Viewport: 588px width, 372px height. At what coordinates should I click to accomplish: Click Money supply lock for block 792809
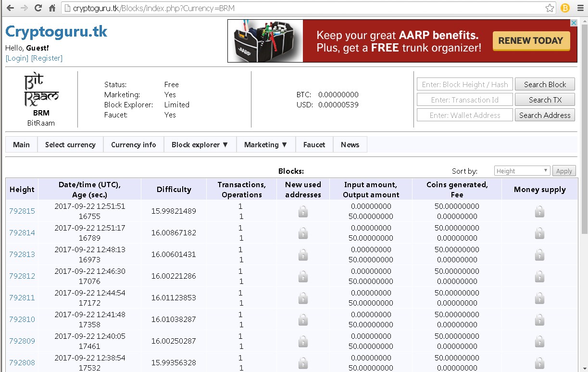pyautogui.click(x=539, y=341)
